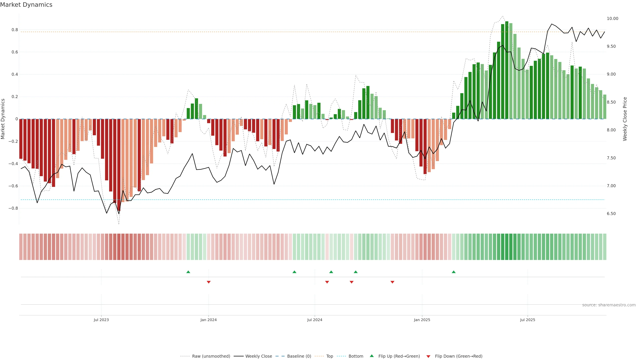
Task: Hide the Top threshold line via legend
Action: pyautogui.click(x=330, y=356)
